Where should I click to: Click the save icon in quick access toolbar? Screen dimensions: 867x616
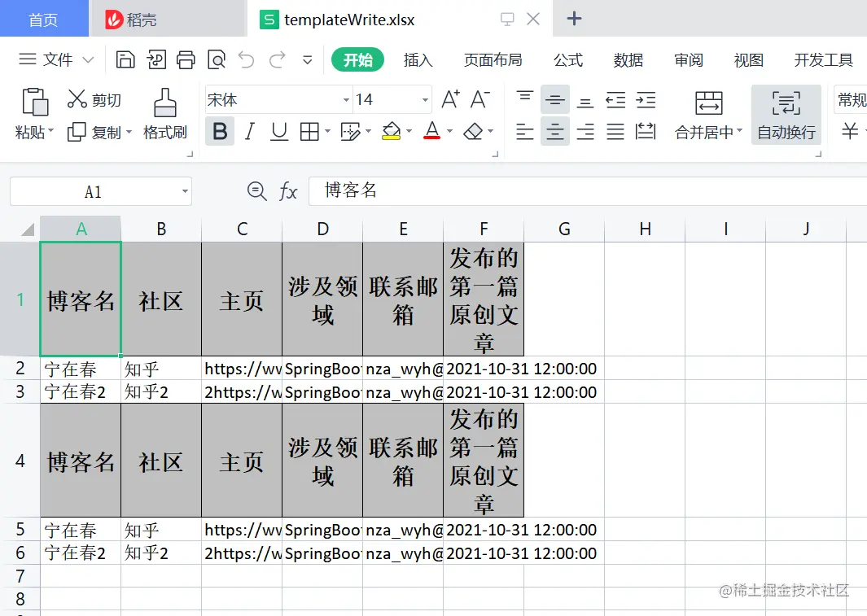(126, 59)
